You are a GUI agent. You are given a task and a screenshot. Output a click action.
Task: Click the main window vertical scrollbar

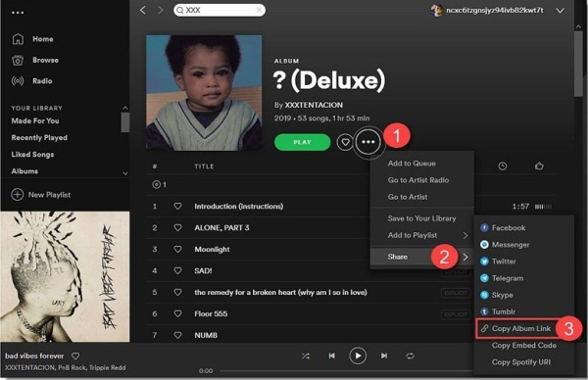pyautogui.click(x=578, y=64)
